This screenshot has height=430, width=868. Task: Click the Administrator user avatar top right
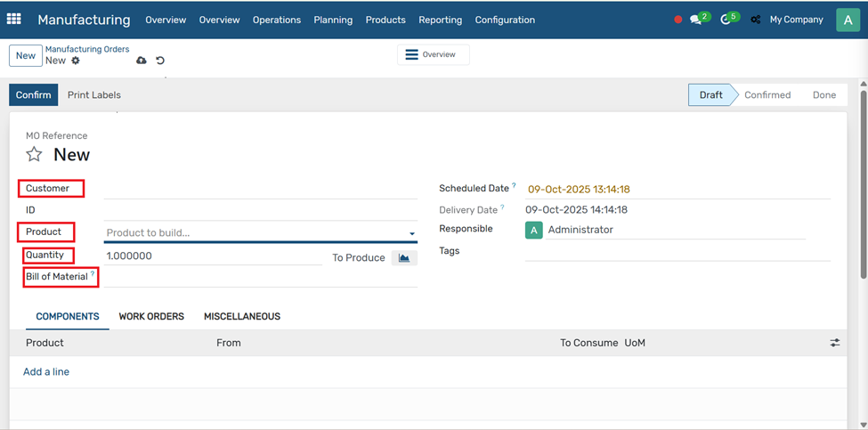pos(848,20)
